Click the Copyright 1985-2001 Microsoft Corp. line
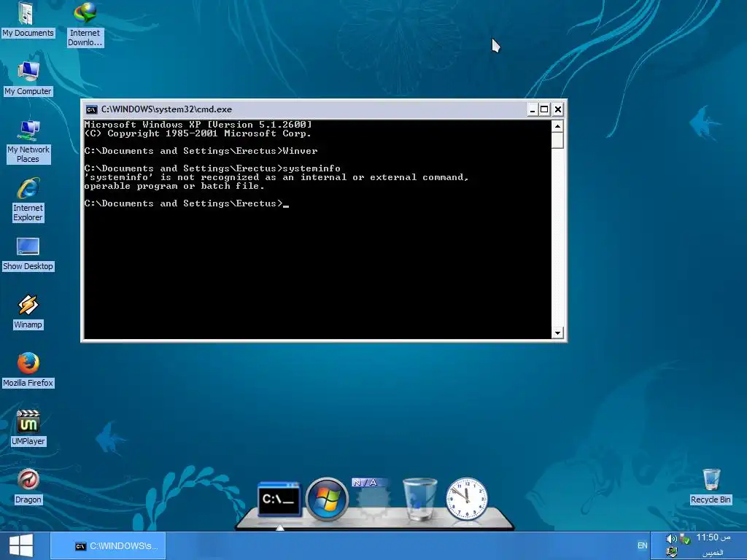 coord(198,133)
